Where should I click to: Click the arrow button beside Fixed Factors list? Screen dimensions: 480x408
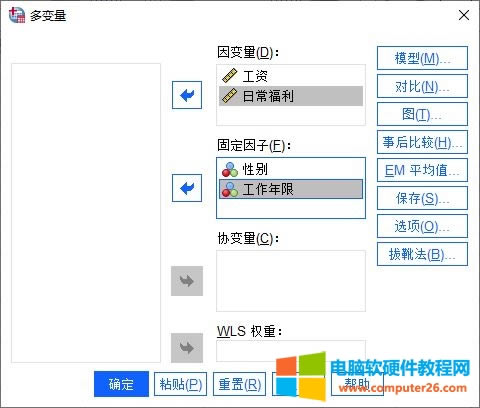click(187, 188)
